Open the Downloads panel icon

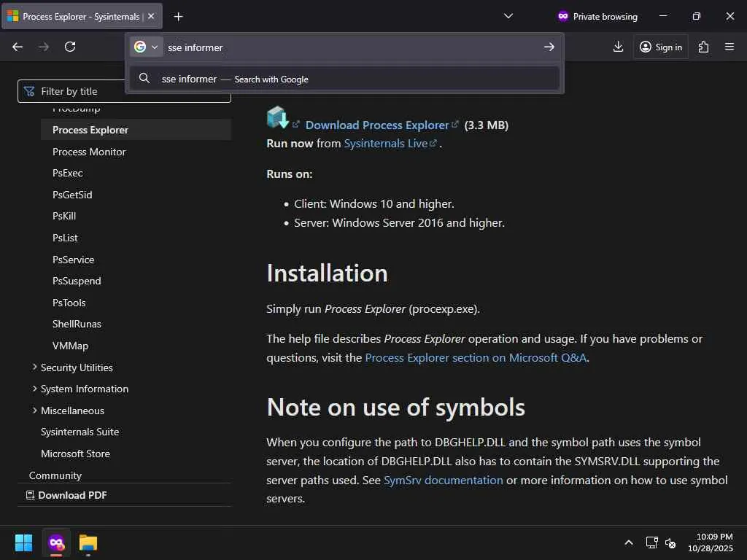(618, 47)
